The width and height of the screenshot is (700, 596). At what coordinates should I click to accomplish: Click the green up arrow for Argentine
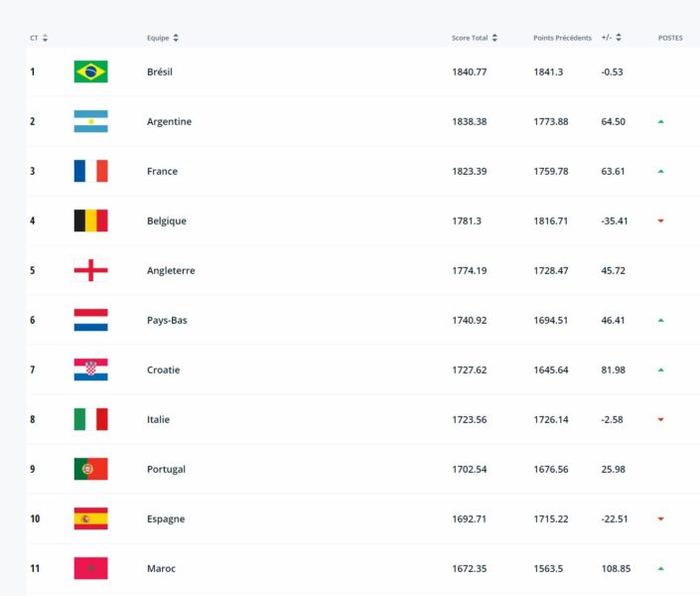[660, 121]
